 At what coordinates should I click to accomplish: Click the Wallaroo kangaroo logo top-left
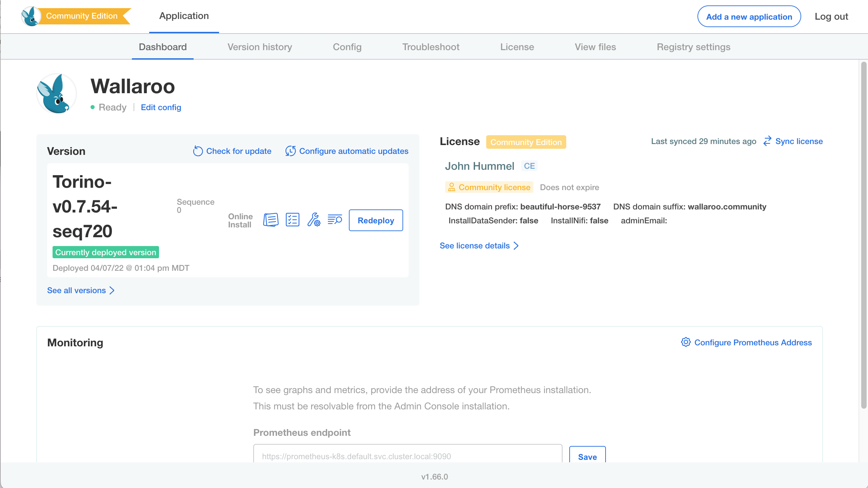(x=31, y=16)
